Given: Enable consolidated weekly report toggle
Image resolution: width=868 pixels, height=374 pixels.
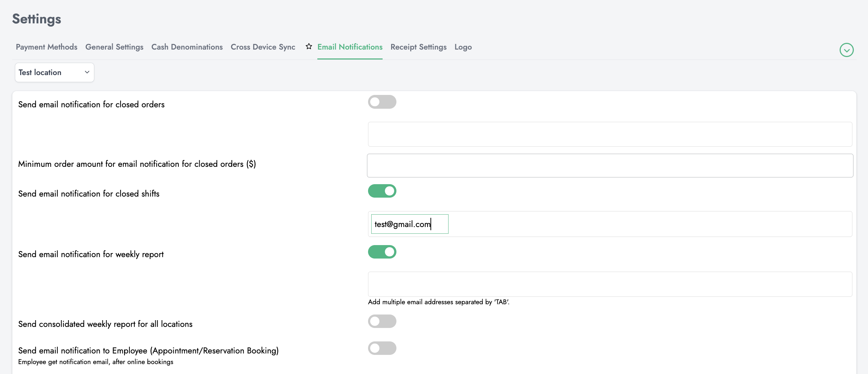Looking at the screenshot, I should 382,321.
